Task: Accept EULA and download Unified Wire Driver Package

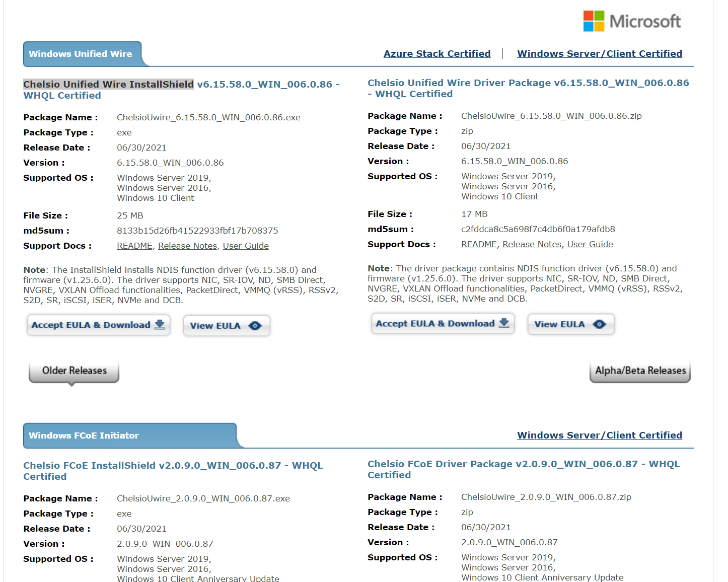Action: click(443, 324)
